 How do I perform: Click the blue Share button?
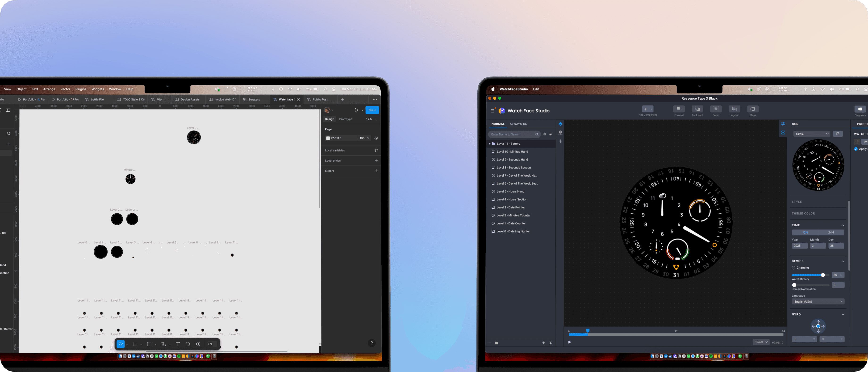click(x=372, y=110)
